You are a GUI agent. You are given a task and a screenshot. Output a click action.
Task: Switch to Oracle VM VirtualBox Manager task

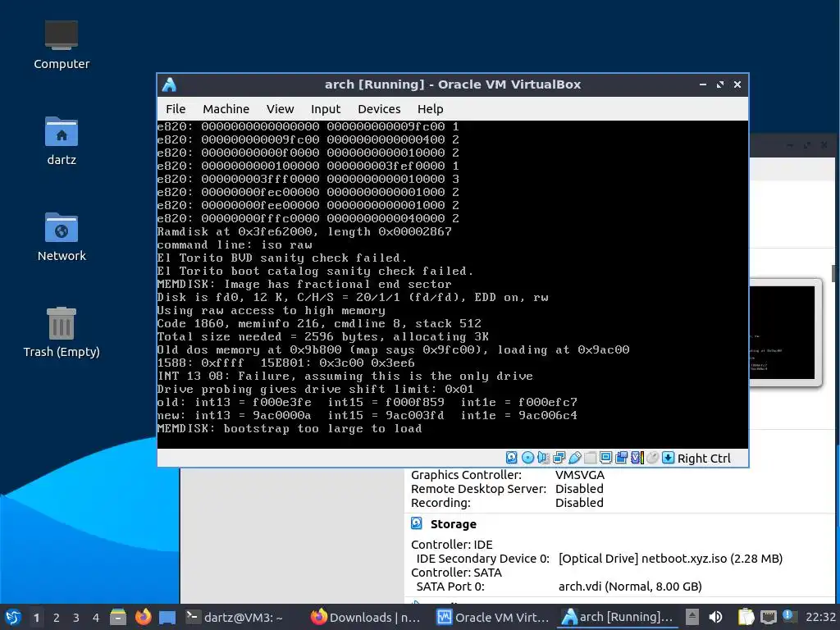pos(492,617)
